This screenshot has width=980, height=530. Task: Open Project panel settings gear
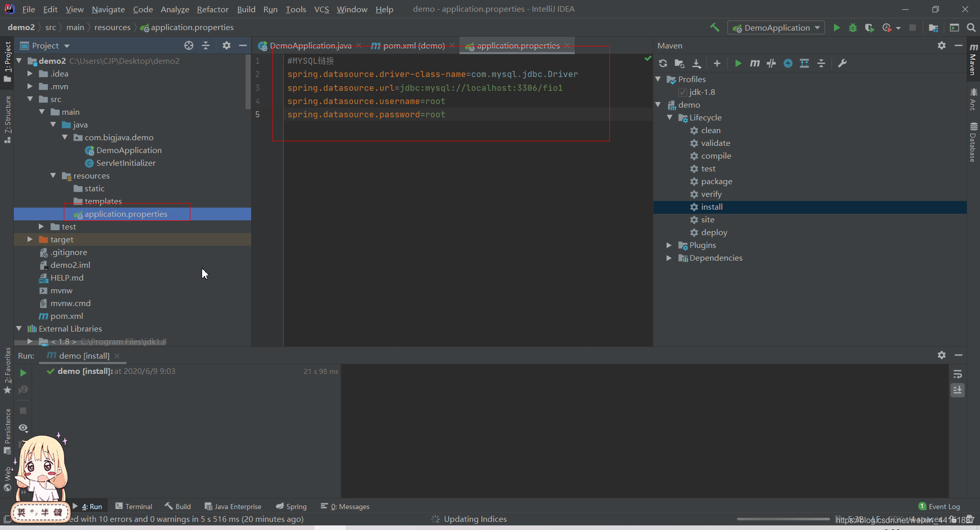(x=227, y=45)
